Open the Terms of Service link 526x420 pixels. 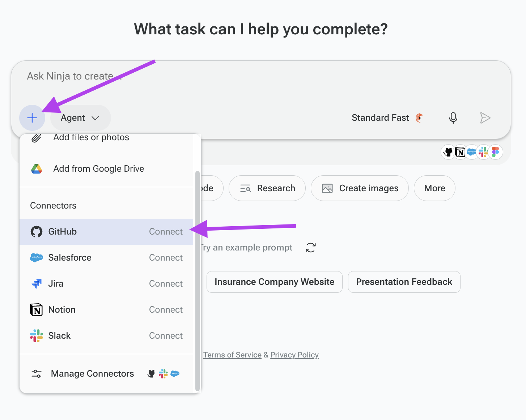tap(232, 355)
